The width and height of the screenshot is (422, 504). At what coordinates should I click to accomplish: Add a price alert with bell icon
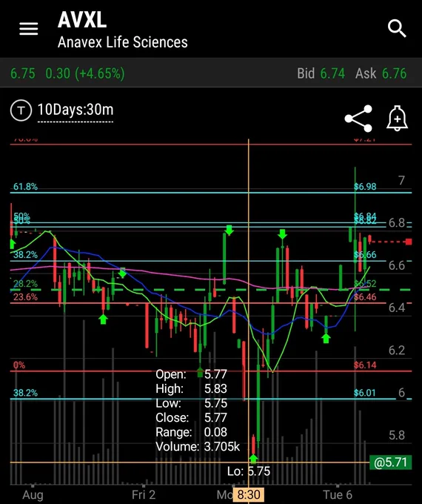point(398,118)
